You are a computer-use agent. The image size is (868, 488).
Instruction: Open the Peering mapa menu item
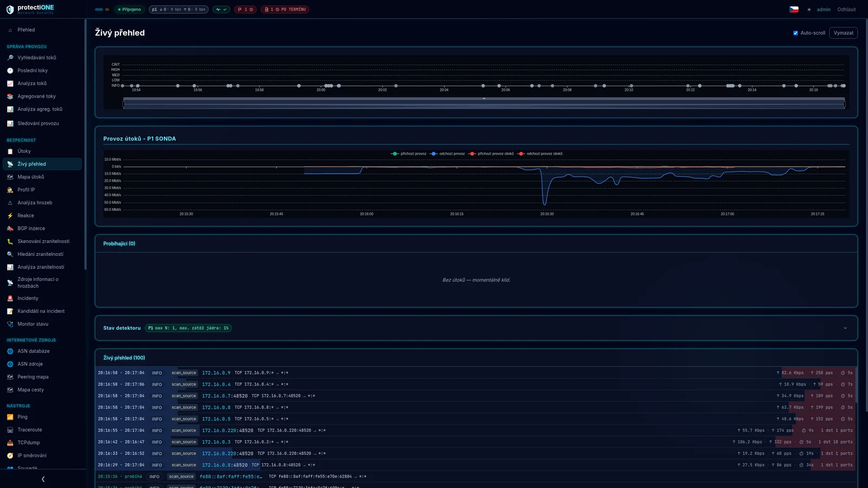click(x=42, y=377)
